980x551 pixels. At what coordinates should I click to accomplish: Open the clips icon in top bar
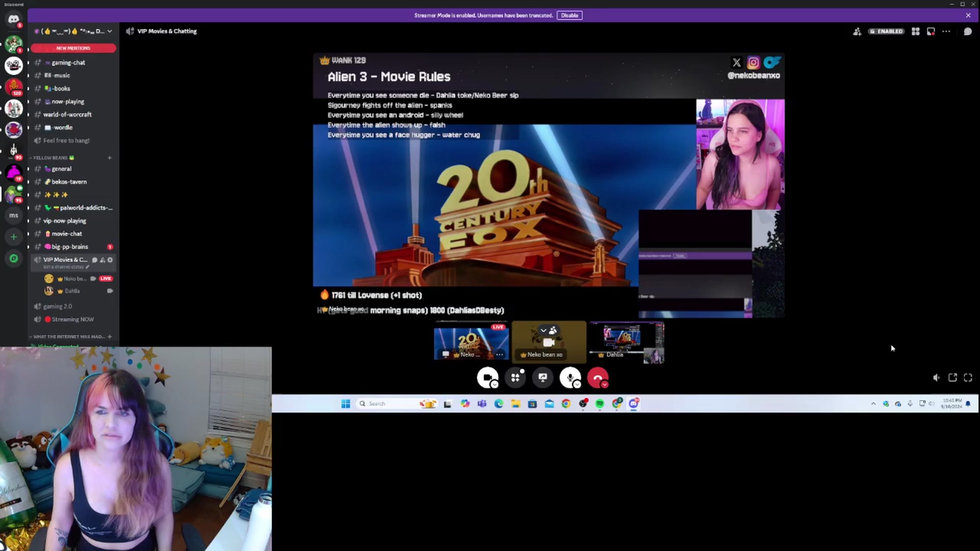click(931, 32)
